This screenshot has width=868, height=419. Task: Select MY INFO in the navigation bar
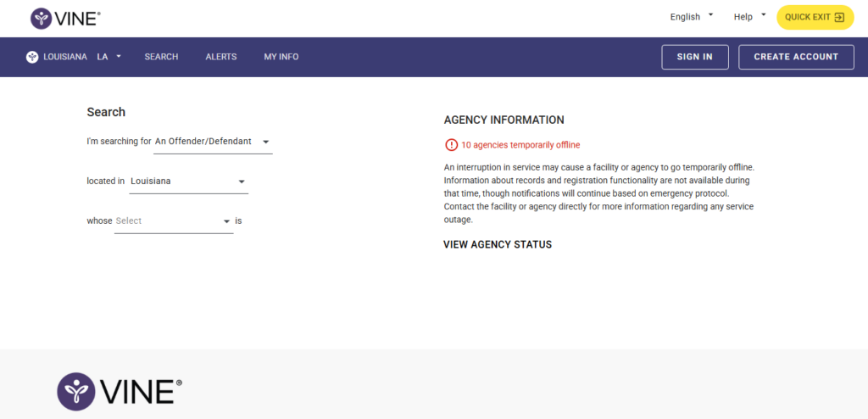281,57
